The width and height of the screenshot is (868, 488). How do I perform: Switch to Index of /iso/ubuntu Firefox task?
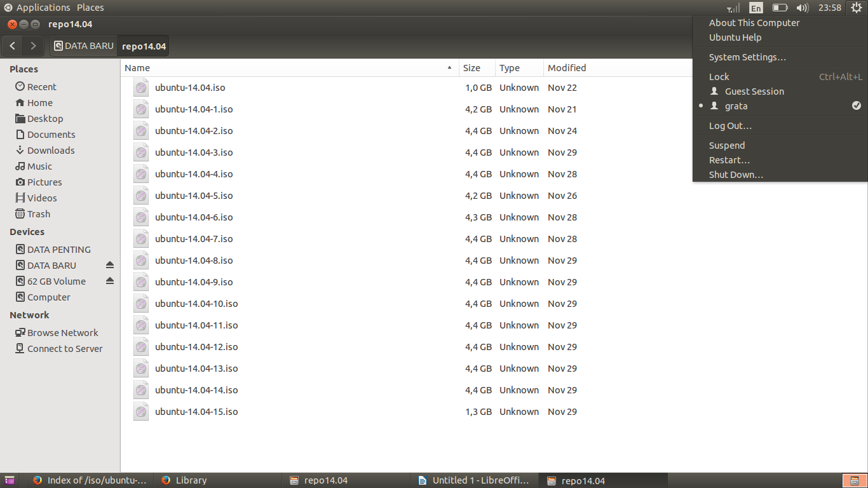(89, 480)
